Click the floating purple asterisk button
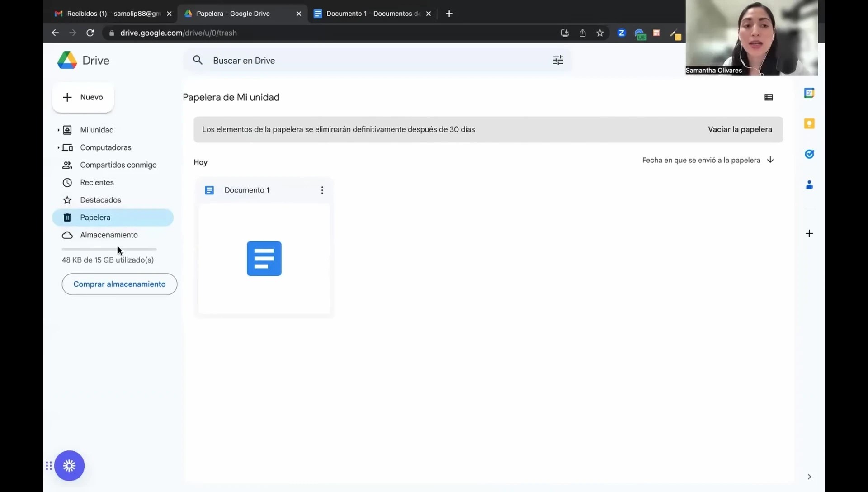The image size is (868, 492). [x=69, y=465]
